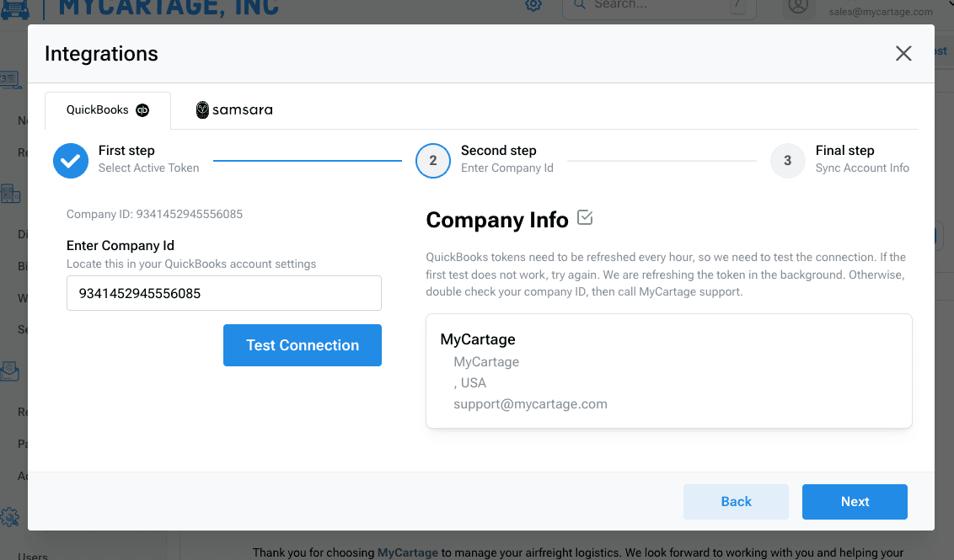Go back using the Back button
The width and height of the screenshot is (954, 560).
pyautogui.click(x=737, y=502)
